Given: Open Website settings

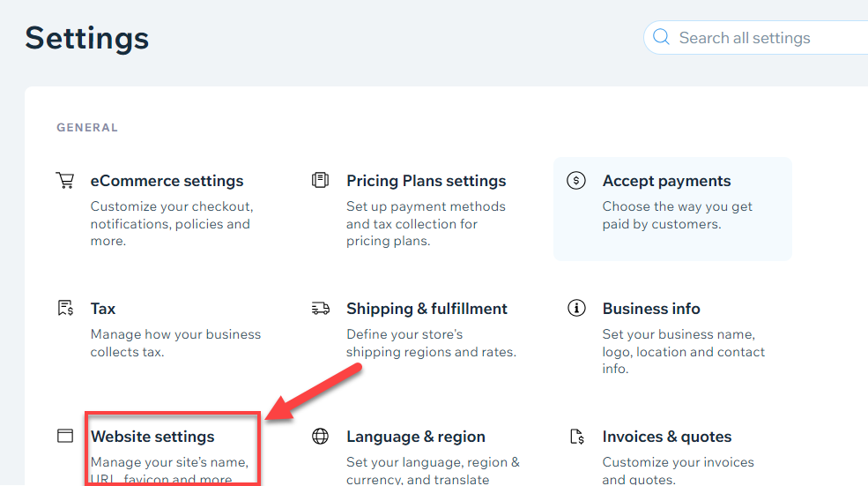Looking at the screenshot, I should [152, 437].
